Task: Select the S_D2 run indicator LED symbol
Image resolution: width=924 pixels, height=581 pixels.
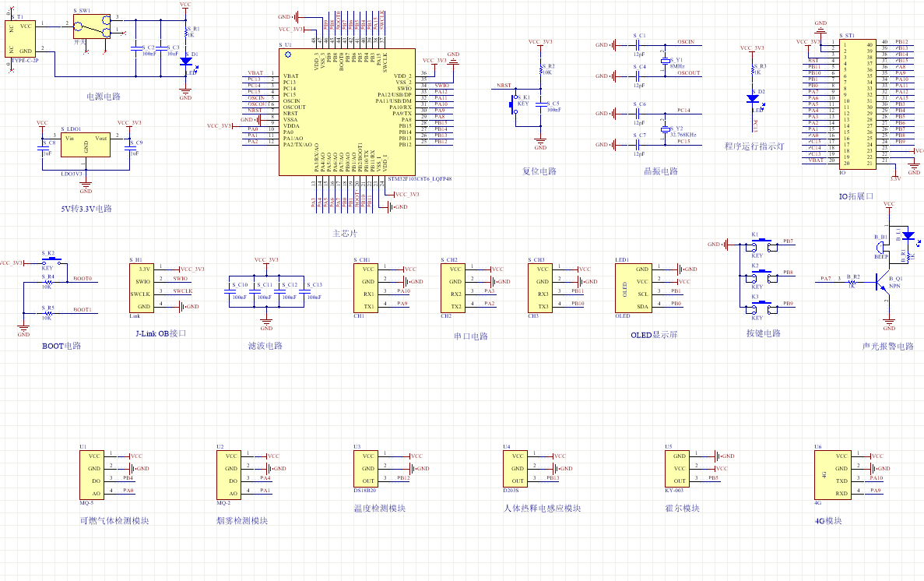Action: [753, 99]
